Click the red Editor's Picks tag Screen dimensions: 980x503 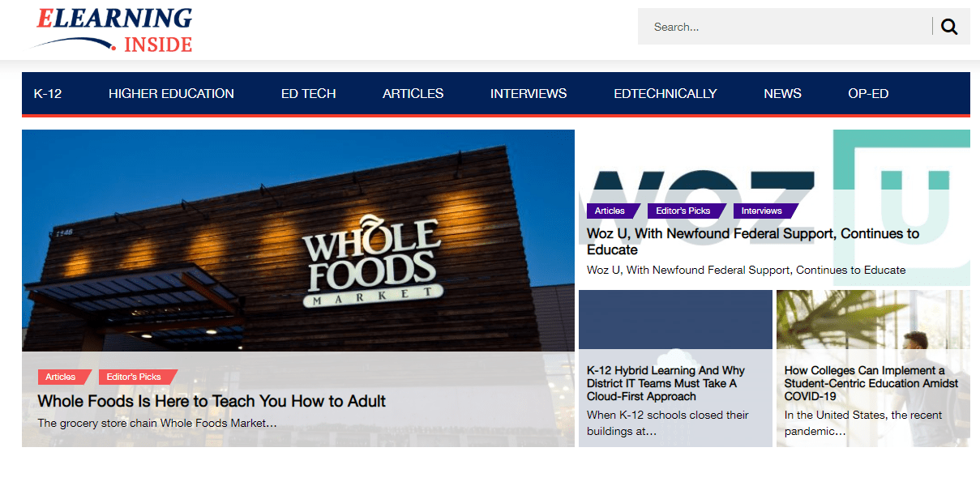[x=135, y=377]
